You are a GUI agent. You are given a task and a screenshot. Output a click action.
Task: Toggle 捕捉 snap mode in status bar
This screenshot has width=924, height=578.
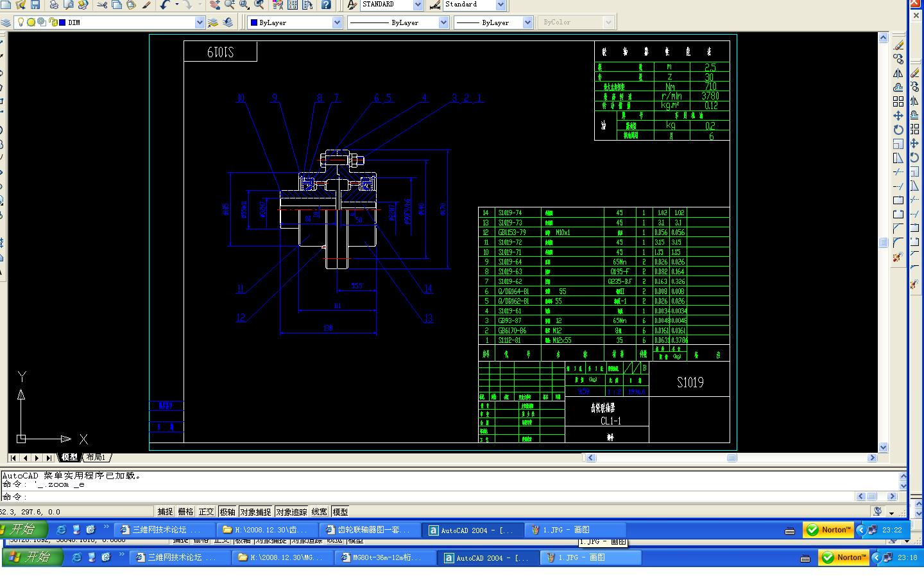(x=166, y=512)
